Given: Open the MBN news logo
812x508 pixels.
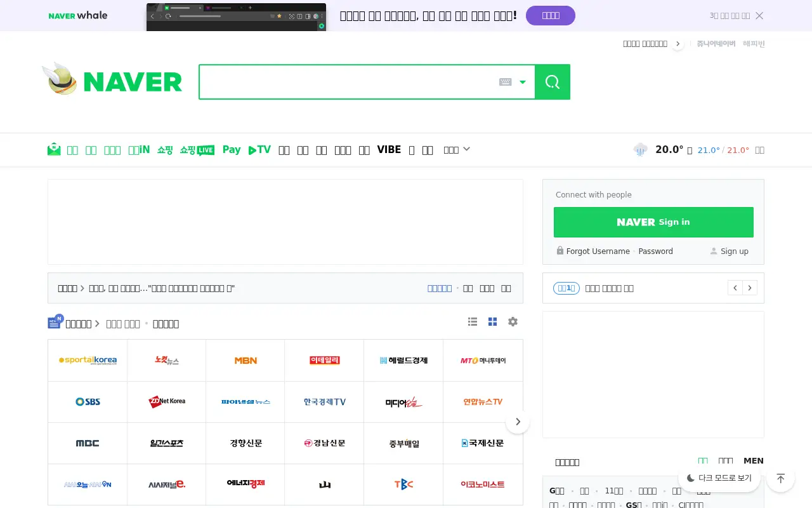Looking at the screenshot, I should coord(246,361).
